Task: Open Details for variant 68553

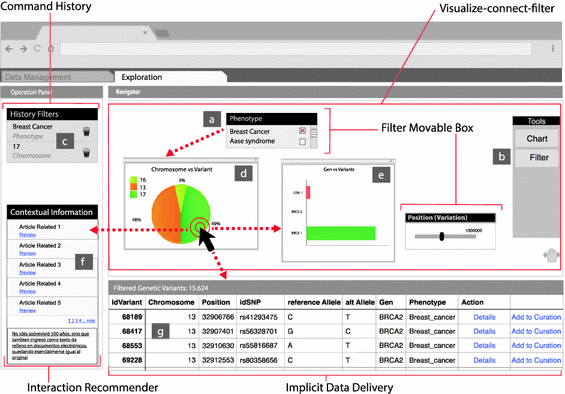Action: 484,346
